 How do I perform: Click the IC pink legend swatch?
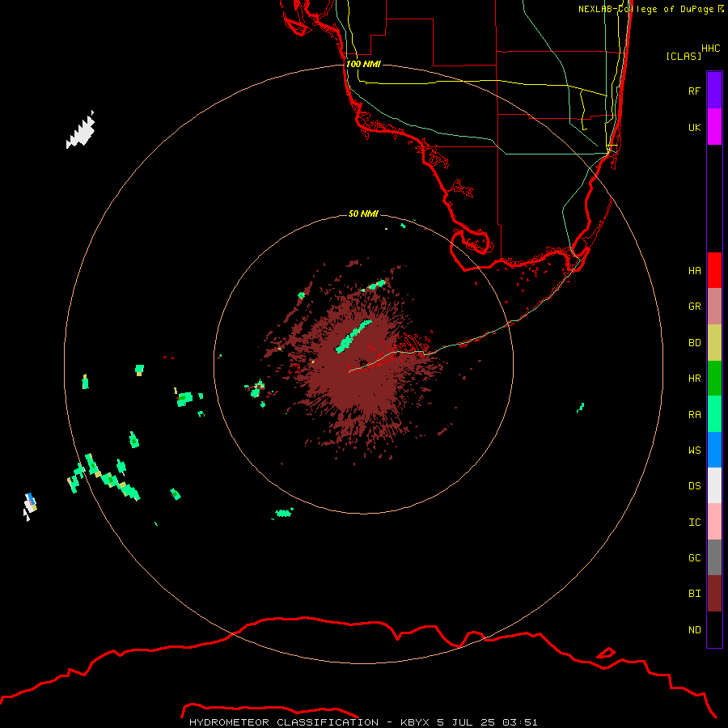coord(714,522)
